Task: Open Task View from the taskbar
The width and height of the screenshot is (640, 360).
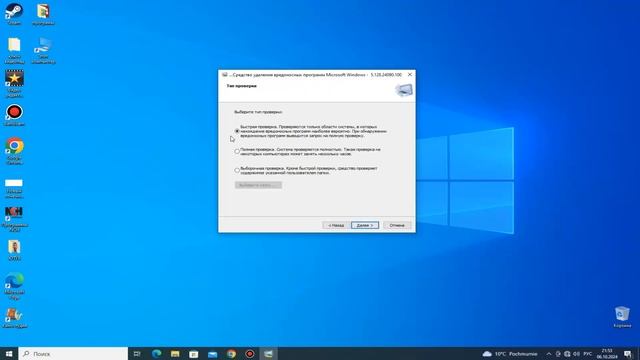Action: [137, 353]
